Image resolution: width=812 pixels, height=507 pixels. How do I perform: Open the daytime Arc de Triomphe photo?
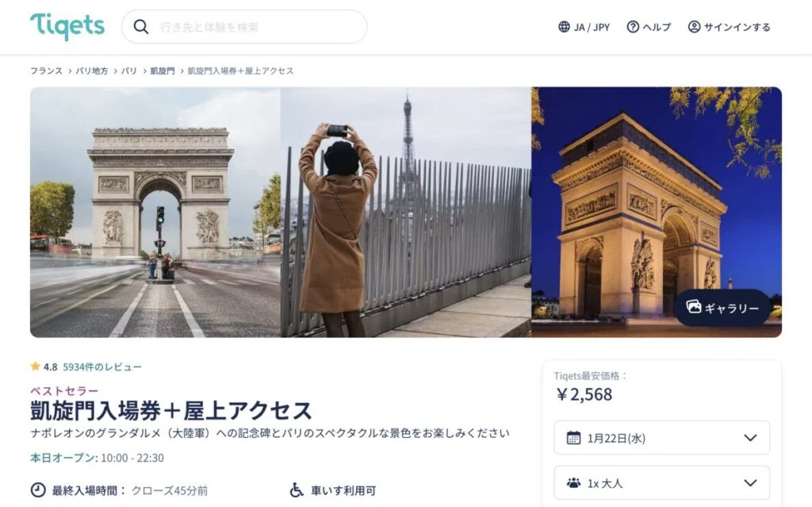click(155, 212)
